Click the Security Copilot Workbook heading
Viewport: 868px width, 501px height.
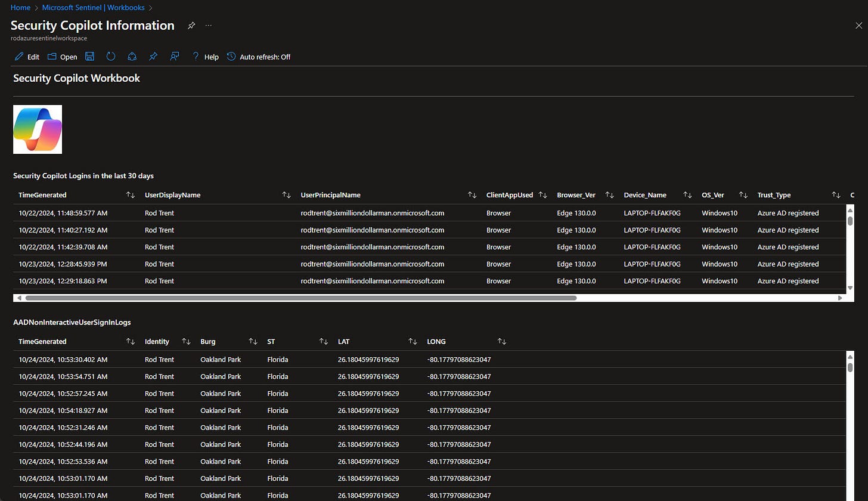coord(76,78)
